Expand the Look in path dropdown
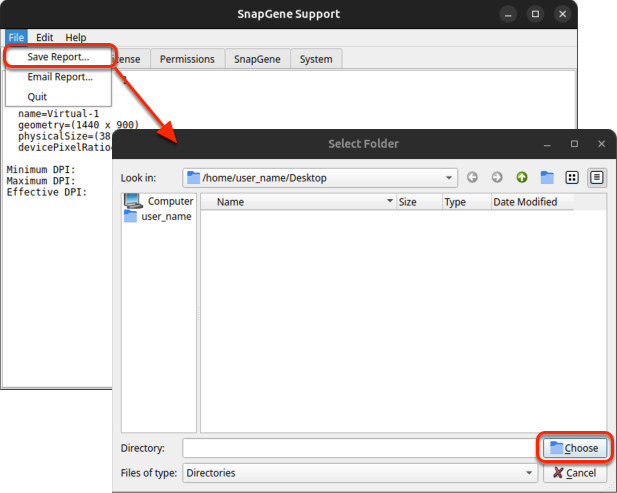The height and width of the screenshot is (493, 617). click(449, 177)
